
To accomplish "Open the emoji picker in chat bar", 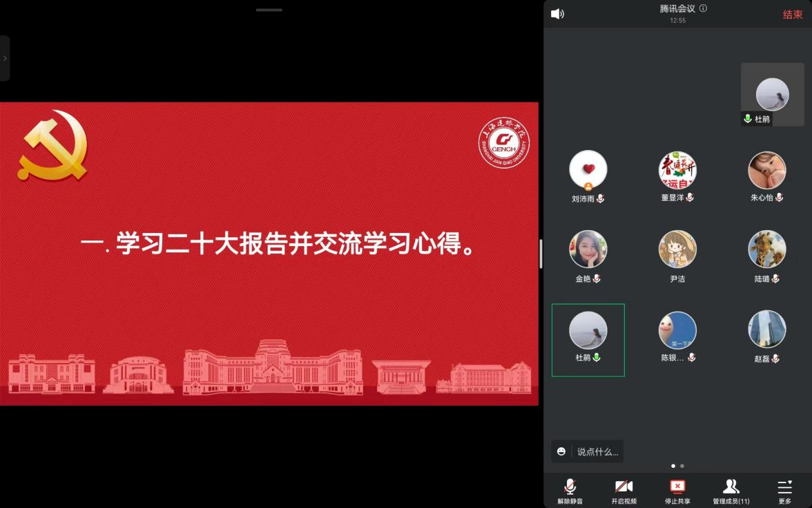I will tap(561, 451).
